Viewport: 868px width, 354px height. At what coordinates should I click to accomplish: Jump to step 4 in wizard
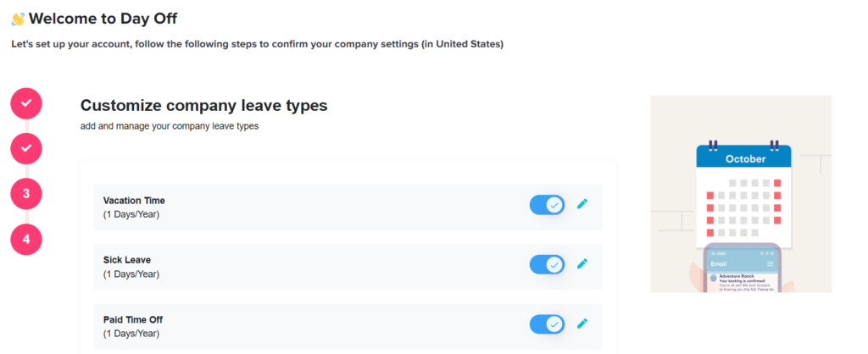pos(26,239)
